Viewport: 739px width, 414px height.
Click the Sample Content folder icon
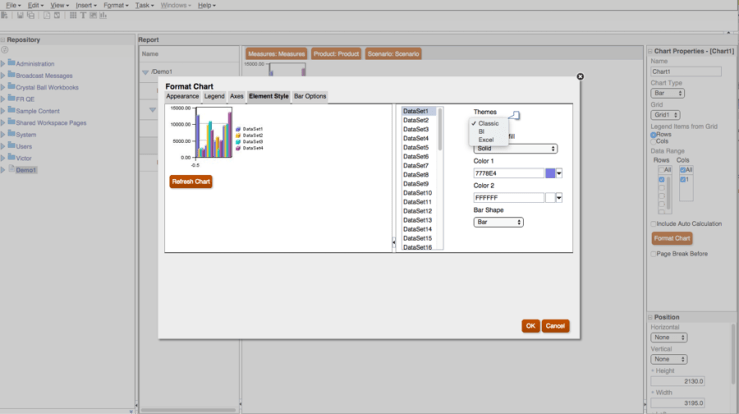click(x=11, y=110)
